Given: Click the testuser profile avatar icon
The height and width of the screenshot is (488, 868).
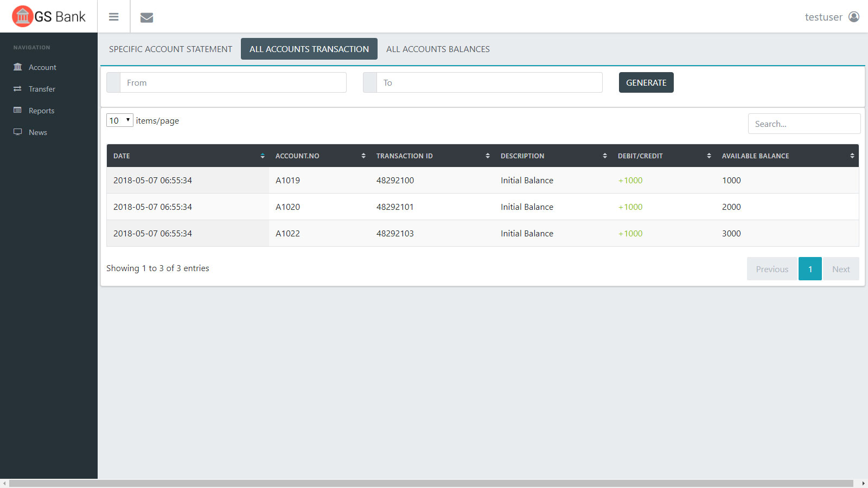Looking at the screenshot, I should pos(854,17).
